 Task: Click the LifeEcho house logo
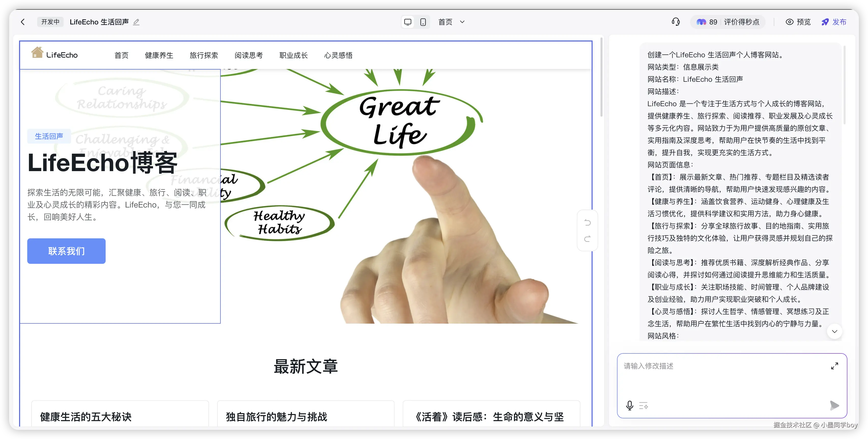click(x=54, y=53)
